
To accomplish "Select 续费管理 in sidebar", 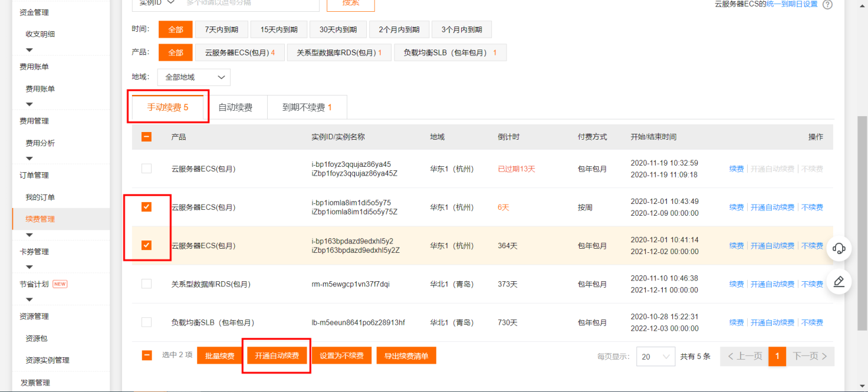I will (x=40, y=219).
